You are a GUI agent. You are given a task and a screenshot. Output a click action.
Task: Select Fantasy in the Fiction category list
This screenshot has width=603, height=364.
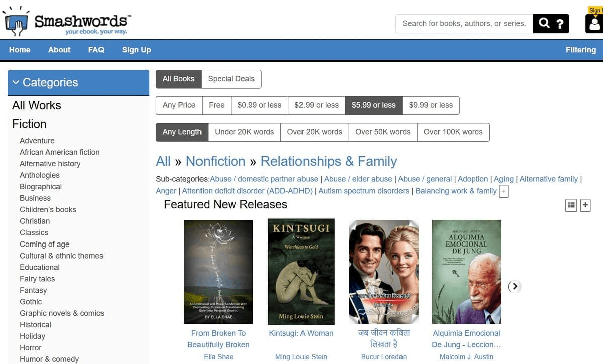pyautogui.click(x=33, y=290)
